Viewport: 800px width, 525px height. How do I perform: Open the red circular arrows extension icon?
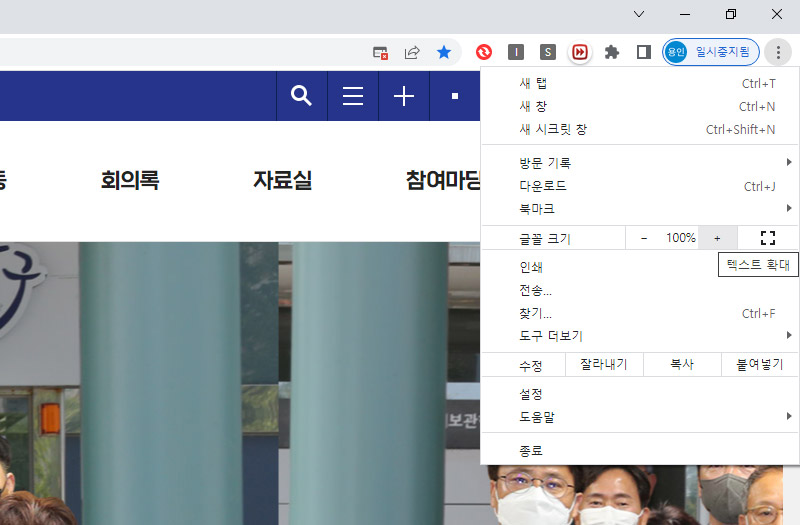(484, 52)
